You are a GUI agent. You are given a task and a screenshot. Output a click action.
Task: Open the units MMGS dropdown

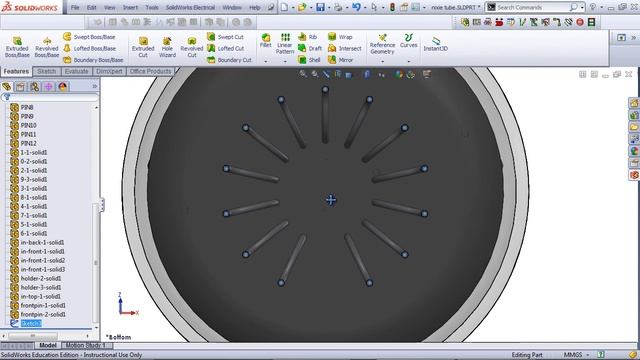tap(576, 355)
